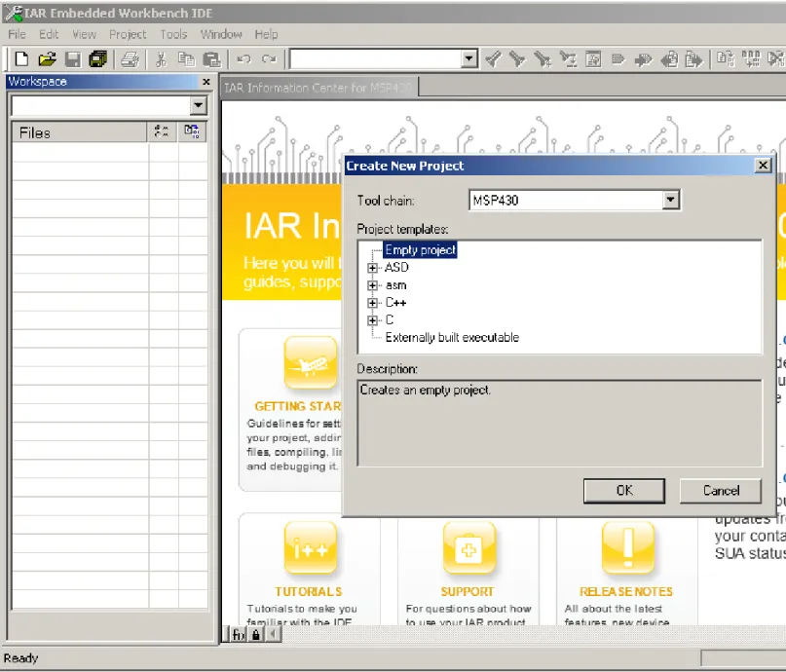The height and width of the screenshot is (672, 786).
Task: Open the File menu
Action: tap(17, 35)
